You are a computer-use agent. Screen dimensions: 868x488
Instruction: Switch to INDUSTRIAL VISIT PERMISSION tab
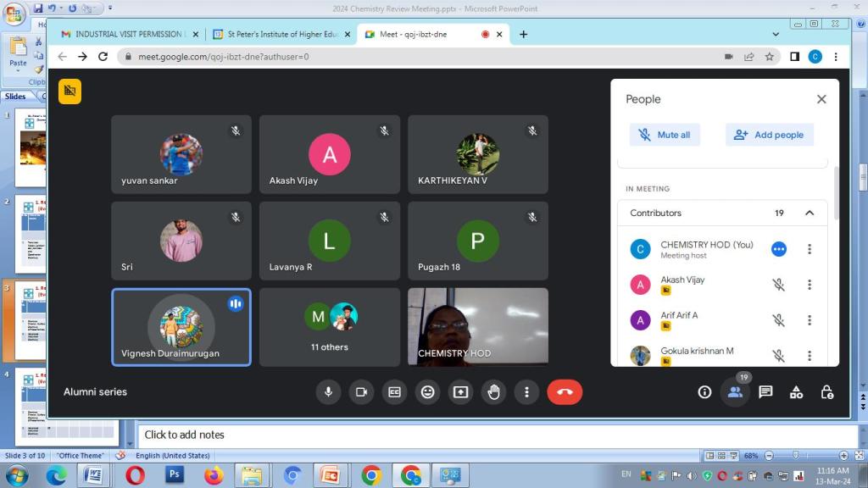[x=129, y=34]
